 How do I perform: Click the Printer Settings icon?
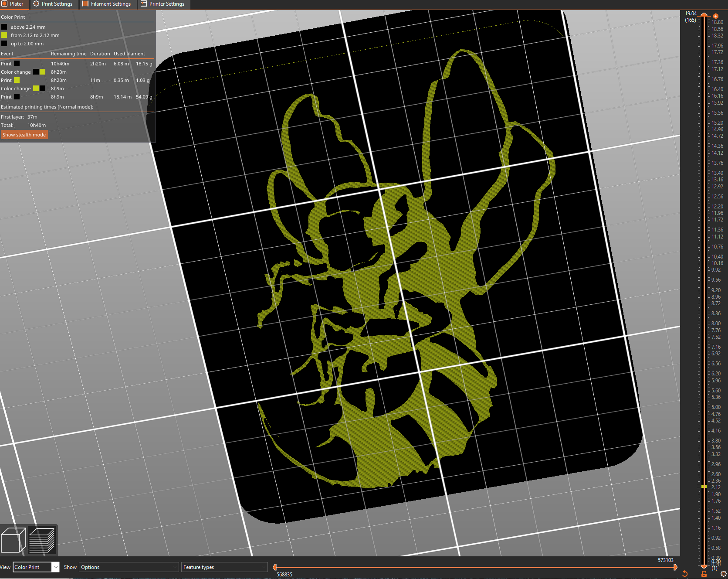coord(144,4)
